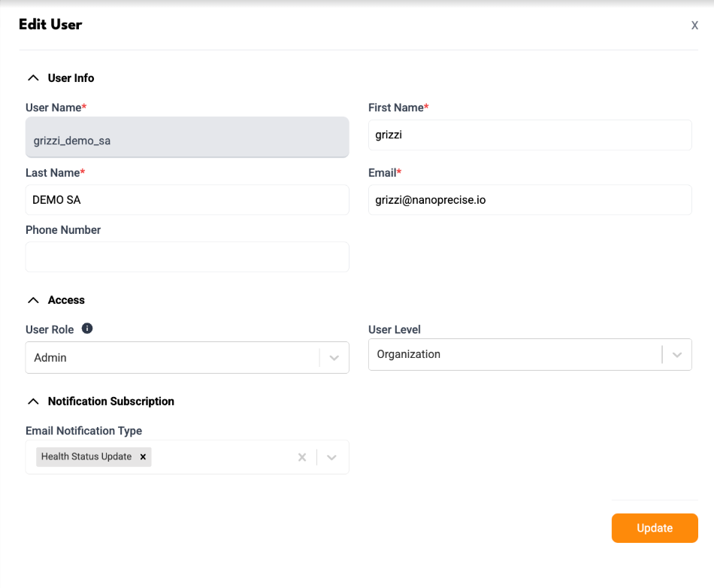Collapse the Notification Subscription section
The width and height of the screenshot is (714, 588).
tap(33, 402)
